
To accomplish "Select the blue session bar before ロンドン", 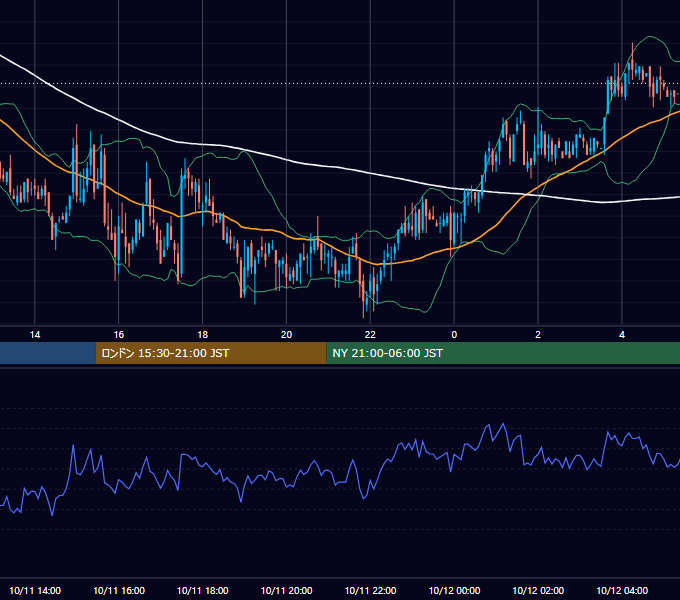I will pyautogui.click(x=48, y=353).
